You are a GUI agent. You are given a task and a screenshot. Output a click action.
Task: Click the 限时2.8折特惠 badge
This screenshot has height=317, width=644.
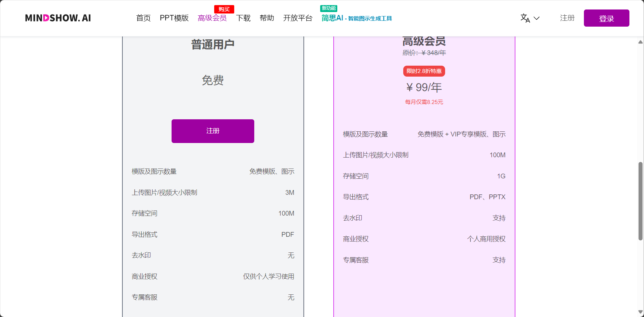click(x=424, y=71)
